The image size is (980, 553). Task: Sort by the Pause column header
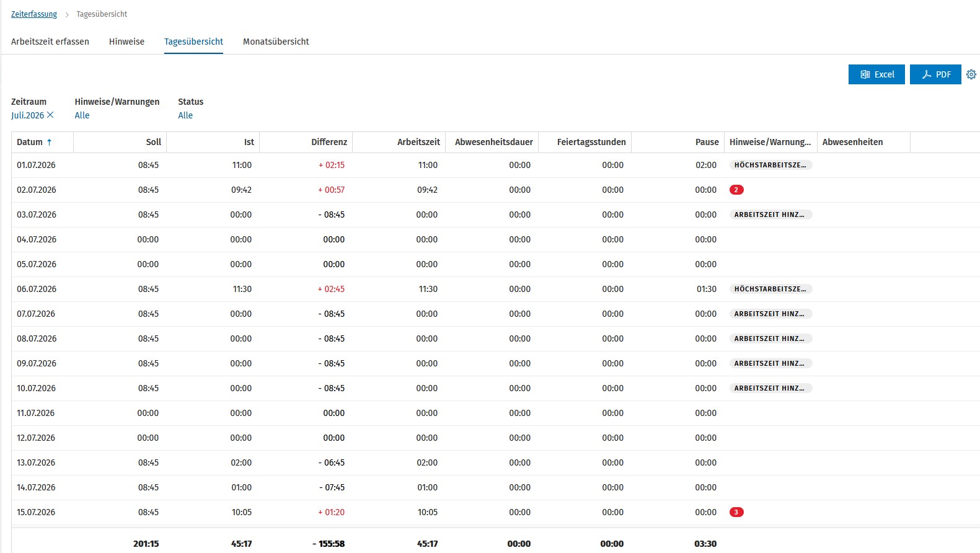click(x=707, y=142)
